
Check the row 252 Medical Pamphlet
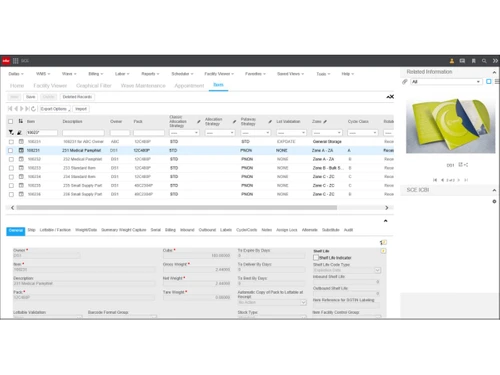tap(11, 159)
